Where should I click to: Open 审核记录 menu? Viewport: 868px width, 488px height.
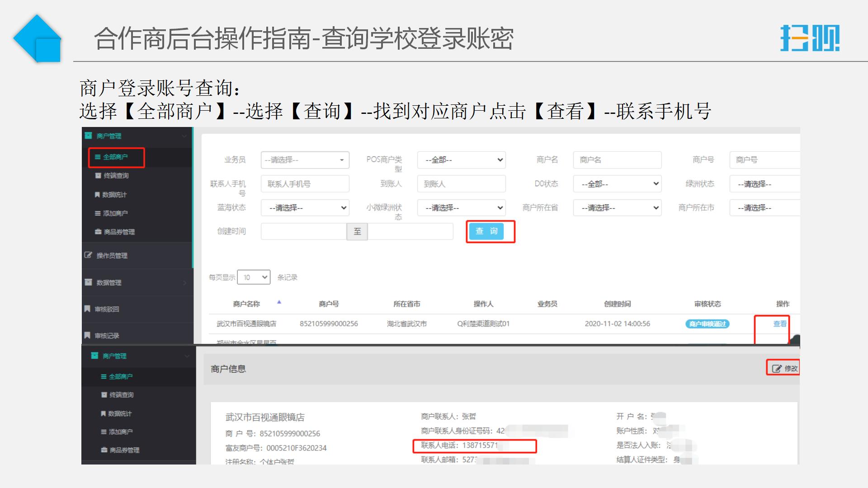click(x=107, y=336)
